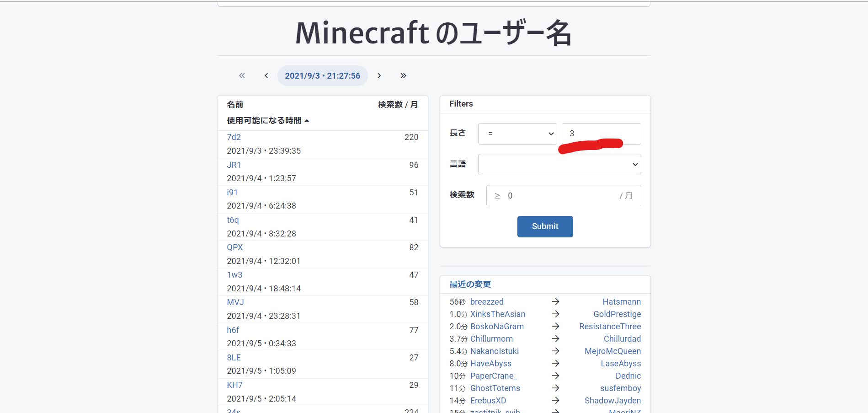Click the arrow icon in HaveAbyss row

(x=555, y=363)
